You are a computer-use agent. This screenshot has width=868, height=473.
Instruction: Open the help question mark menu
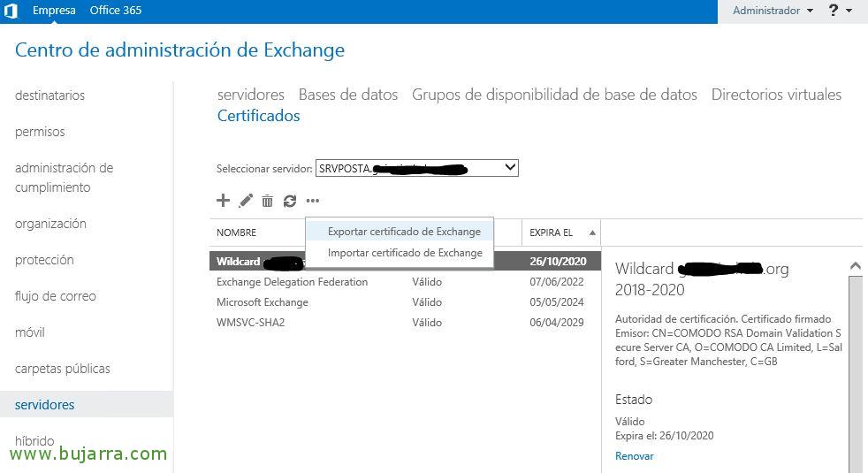839,11
